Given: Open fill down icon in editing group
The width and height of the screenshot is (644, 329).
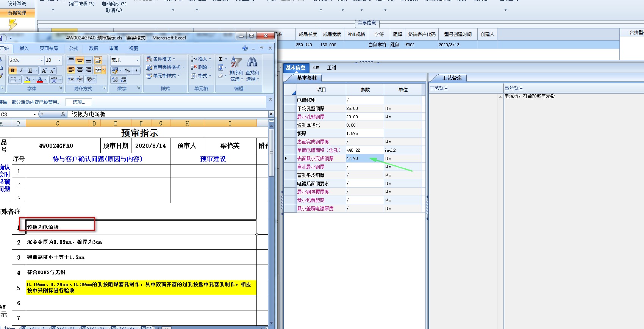Looking at the screenshot, I should pos(221,67).
